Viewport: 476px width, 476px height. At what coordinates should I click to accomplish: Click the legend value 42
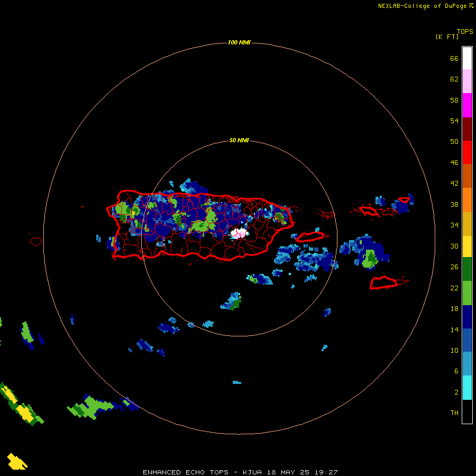click(454, 183)
